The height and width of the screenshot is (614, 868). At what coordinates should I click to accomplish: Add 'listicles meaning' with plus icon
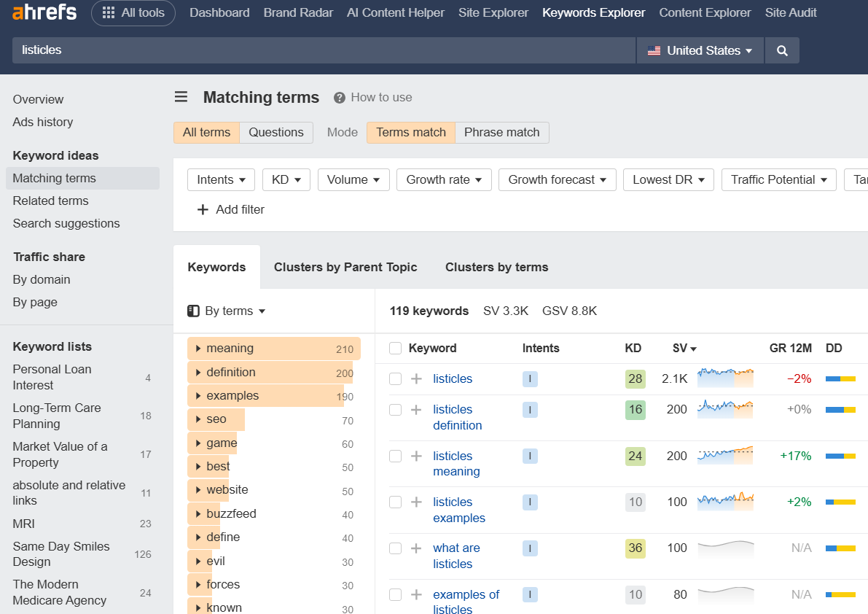[416, 456]
